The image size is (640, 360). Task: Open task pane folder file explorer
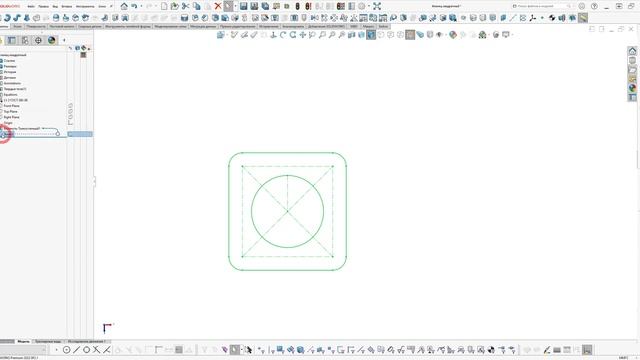632,70
